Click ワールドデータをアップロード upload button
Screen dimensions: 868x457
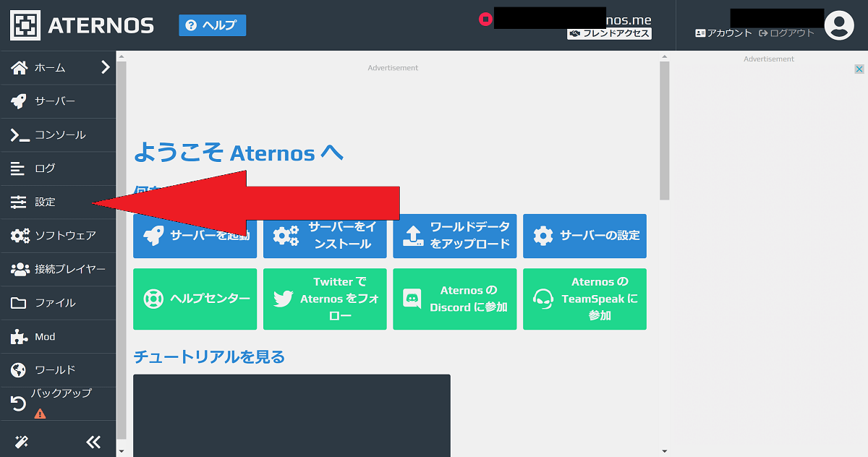point(455,236)
